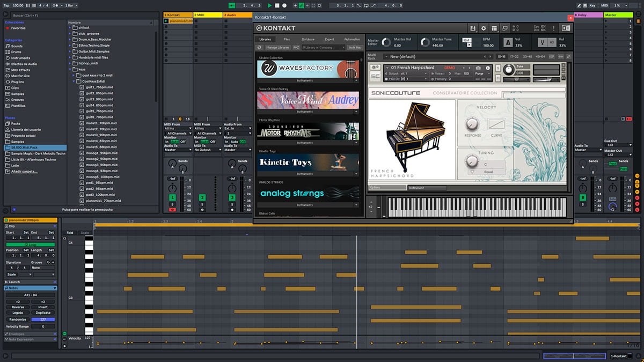Viewport: 644px width, 362px height.
Task: Click the Randomize velocity button
Action: tap(17, 319)
